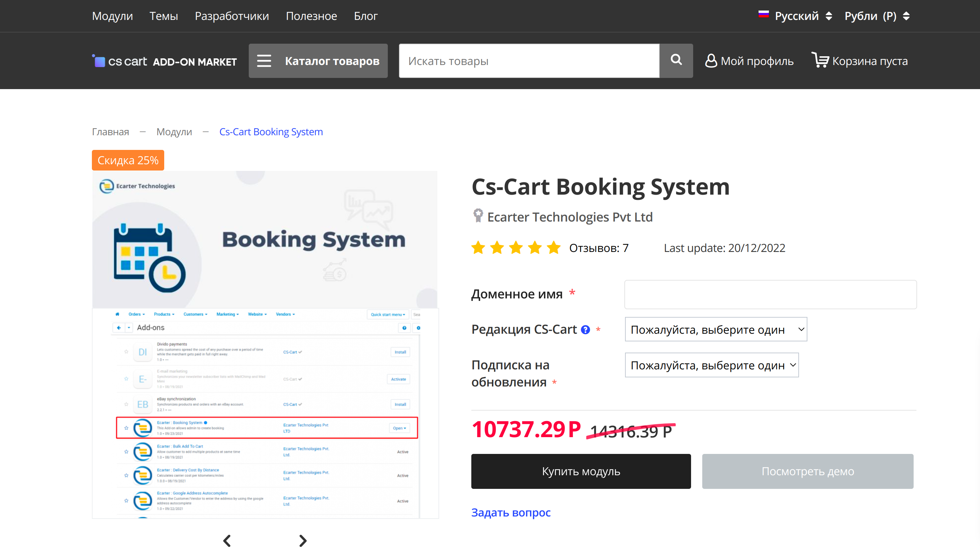980x557 pixels.
Task: Show the next product image
Action: (x=303, y=541)
